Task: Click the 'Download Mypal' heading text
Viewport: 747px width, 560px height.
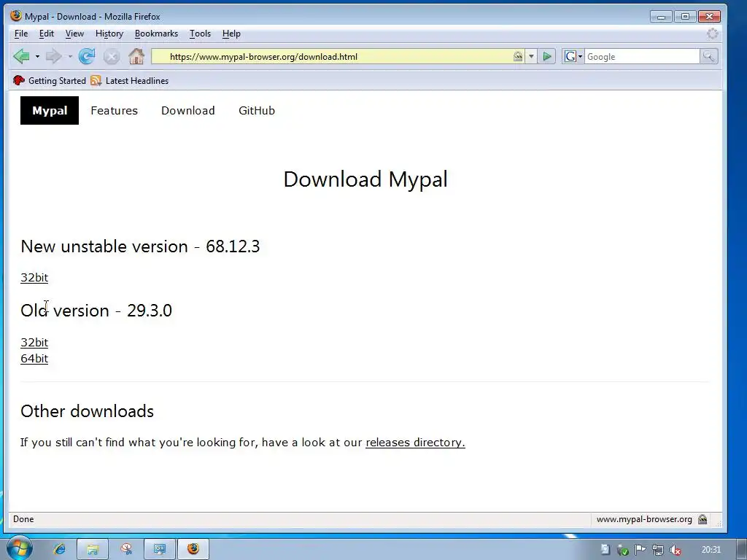Action: click(x=365, y=179)
